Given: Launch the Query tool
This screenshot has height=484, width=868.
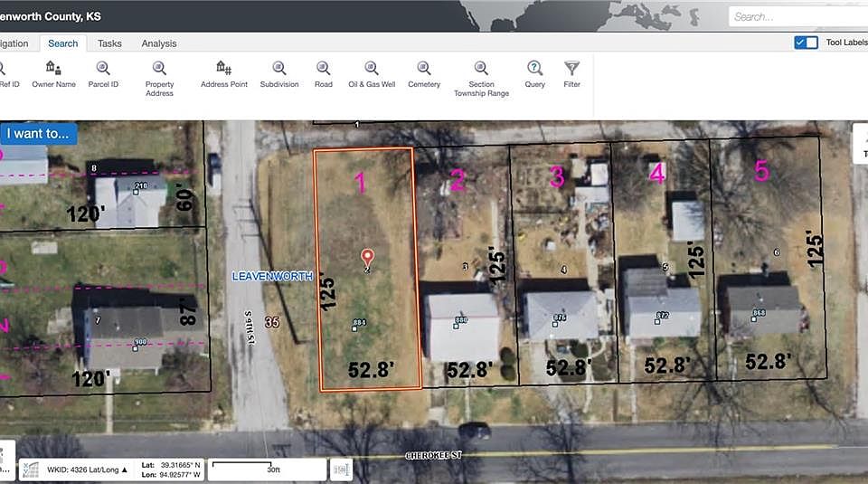Looking at the screenshot, I should (534, 74).
